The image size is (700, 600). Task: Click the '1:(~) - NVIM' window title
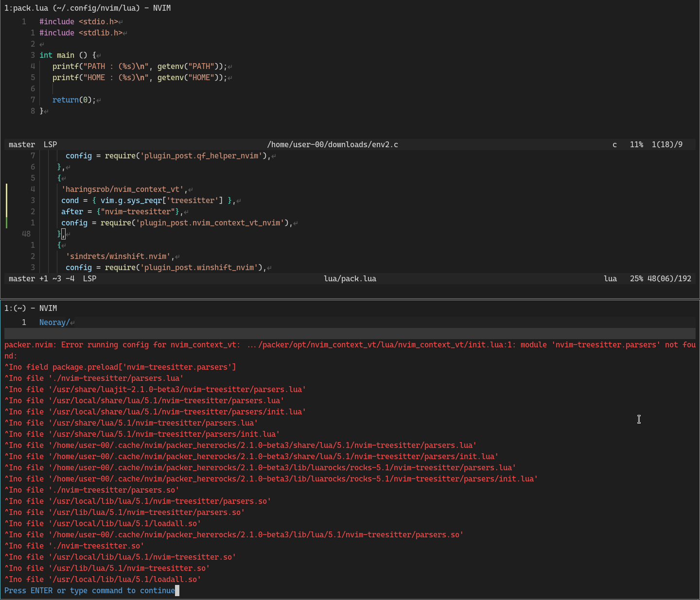pos(31,308)
